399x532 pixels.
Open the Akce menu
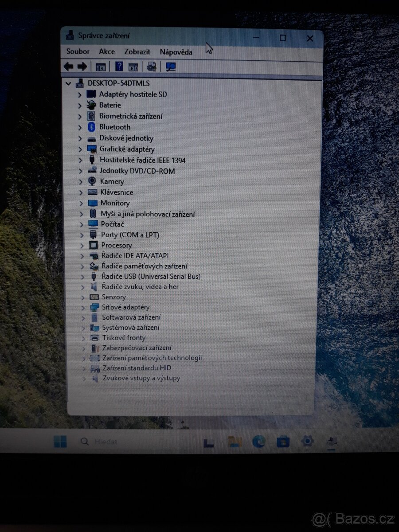107,52
